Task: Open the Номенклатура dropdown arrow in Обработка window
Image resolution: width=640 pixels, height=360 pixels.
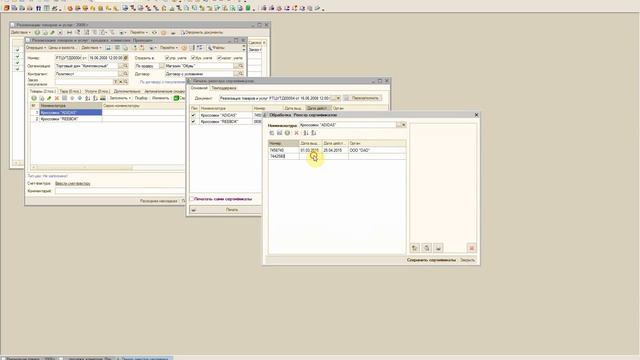Action: point(404,125)
